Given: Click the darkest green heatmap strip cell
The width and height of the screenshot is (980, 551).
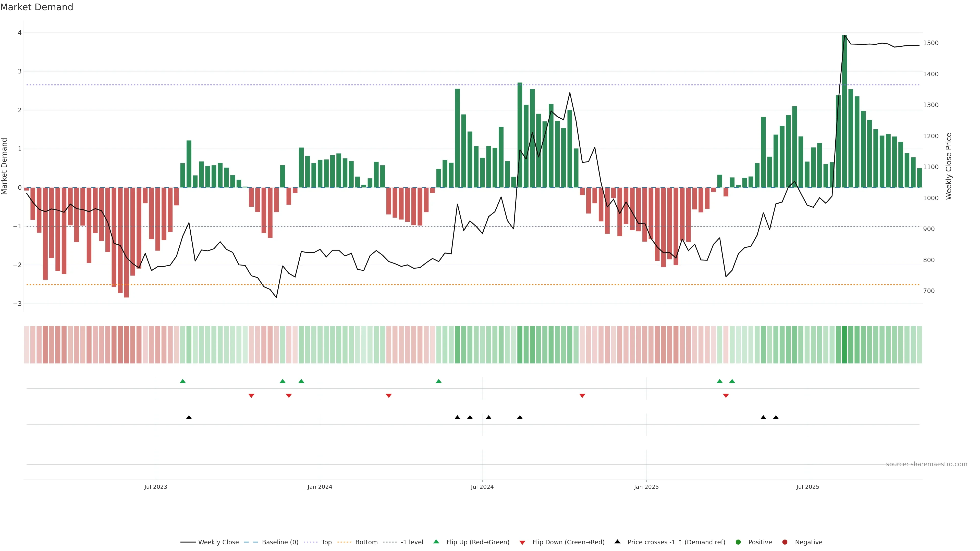Looking at the screenshot, I should click(844, 345).
